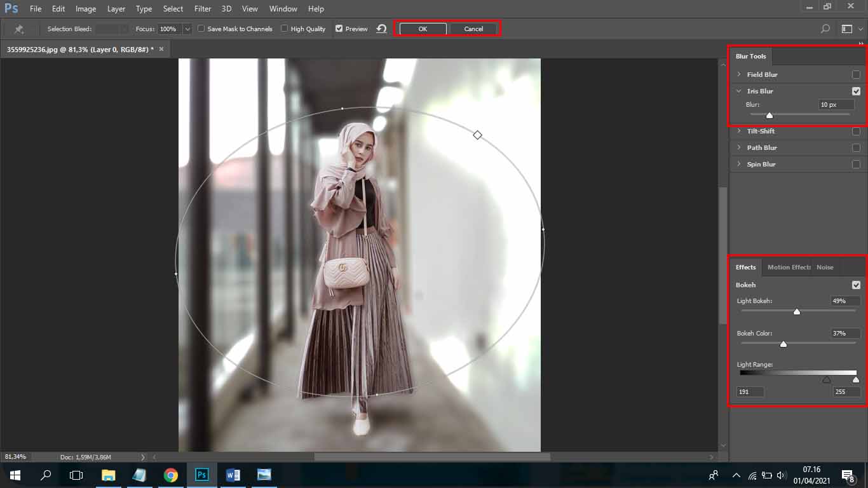Open the Layer menu

[116, 8]
